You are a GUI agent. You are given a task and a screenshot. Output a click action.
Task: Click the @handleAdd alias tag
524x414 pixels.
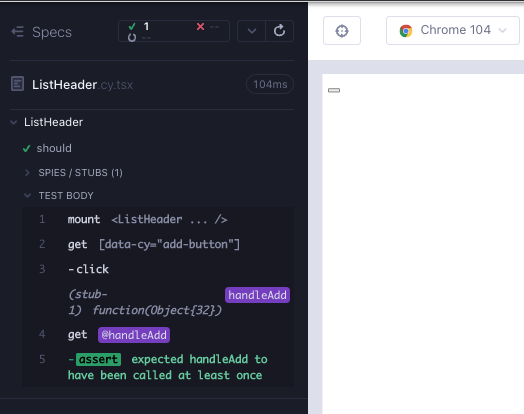tap(134, 335)
